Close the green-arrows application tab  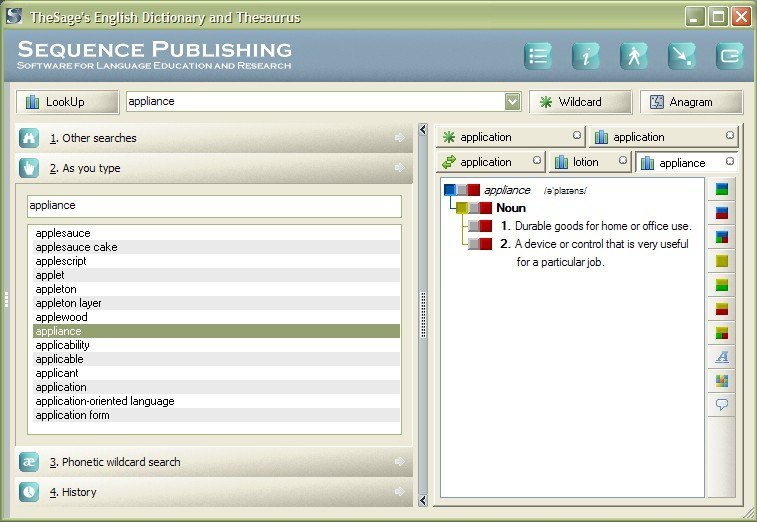point(537,160)
